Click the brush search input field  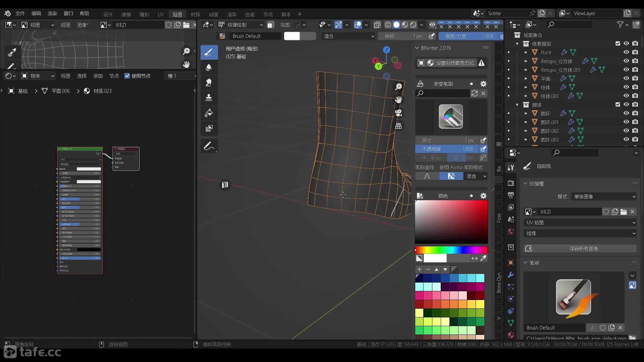click(x=442, y=94)
